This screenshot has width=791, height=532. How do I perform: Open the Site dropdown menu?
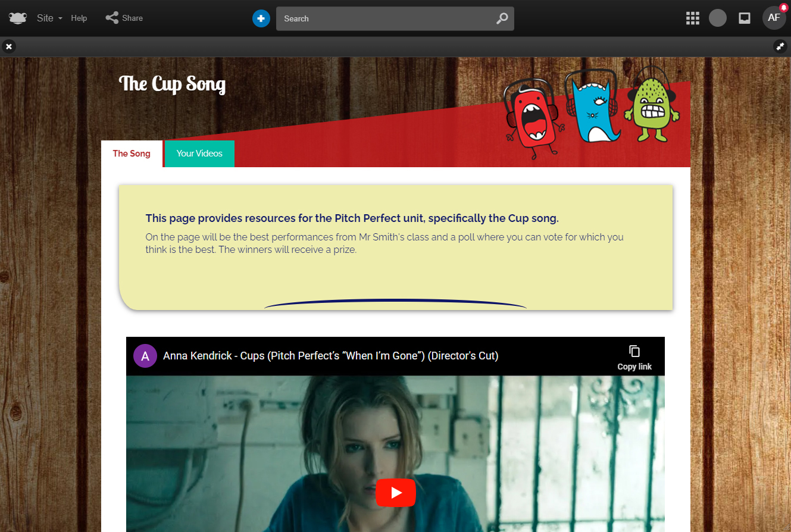[49, 18]
